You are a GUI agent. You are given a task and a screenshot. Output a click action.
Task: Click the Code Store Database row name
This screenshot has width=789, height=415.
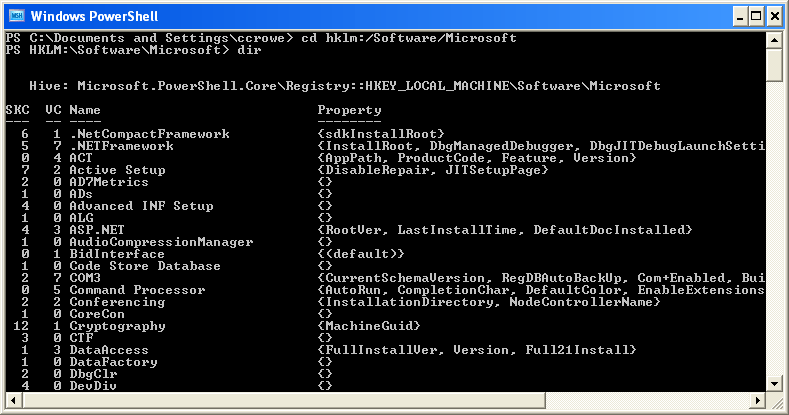click(x=145, y=266)
